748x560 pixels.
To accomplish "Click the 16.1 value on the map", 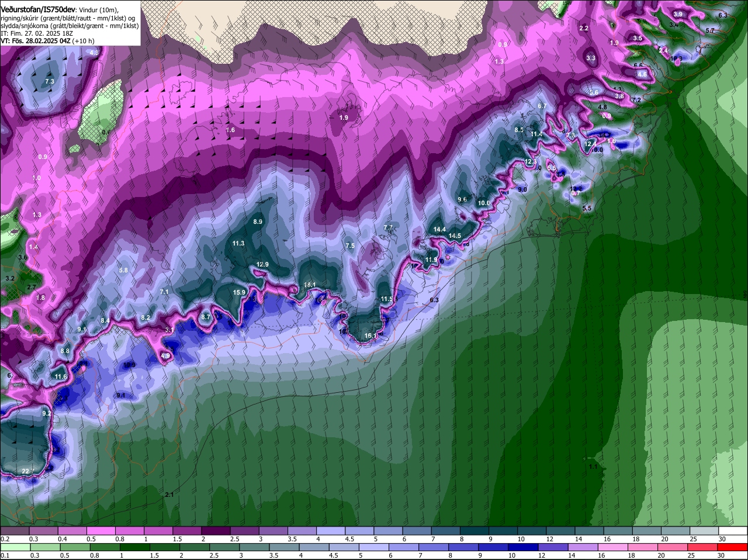I will tap(370, 336).
